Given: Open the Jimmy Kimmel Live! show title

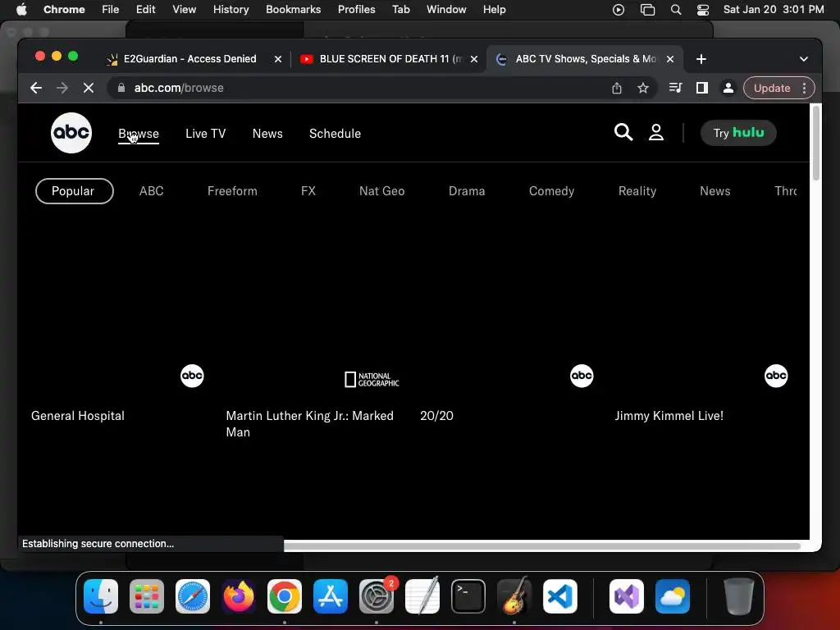Looking at the screenshot, I should pos(669,416).
